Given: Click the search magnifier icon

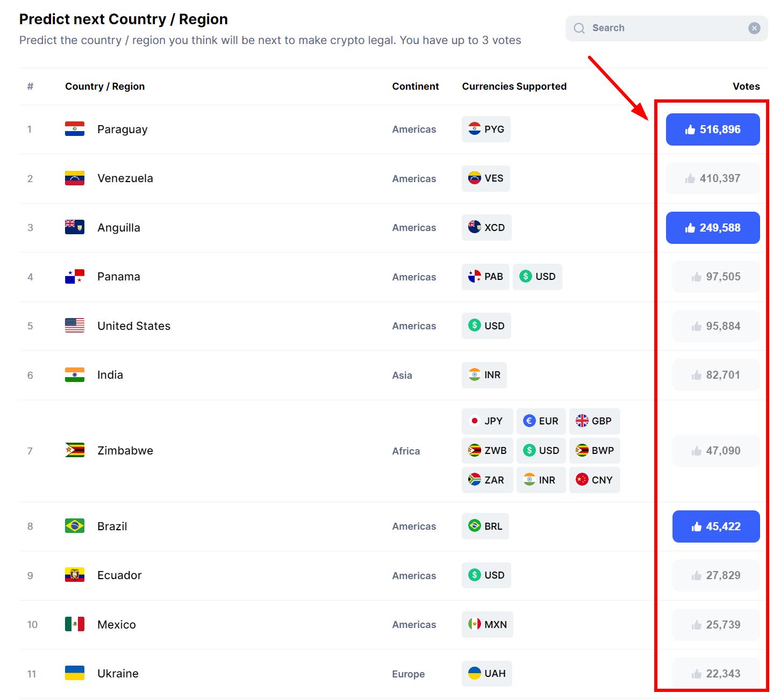Looking at the screenshot, I should (579, 28).
